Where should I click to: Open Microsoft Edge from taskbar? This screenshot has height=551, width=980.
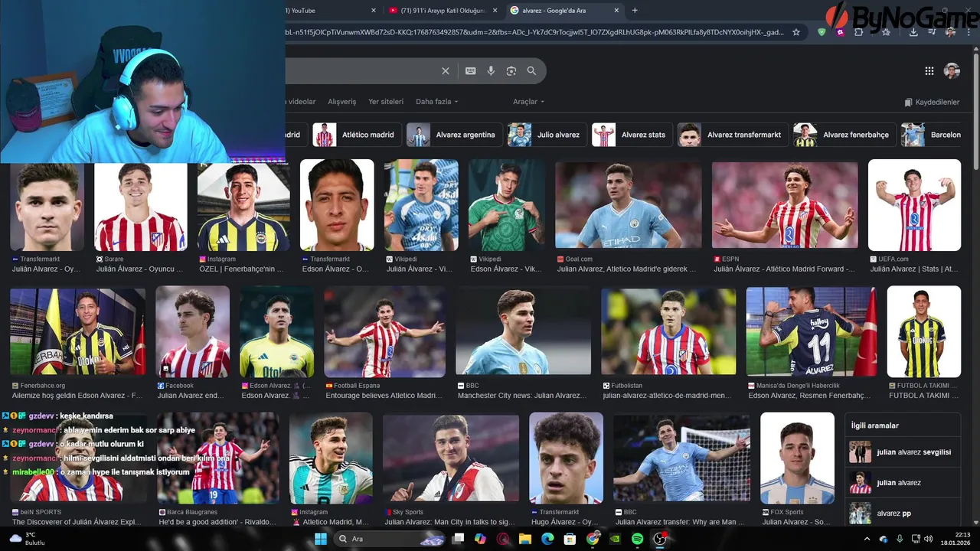coord(547,539)
